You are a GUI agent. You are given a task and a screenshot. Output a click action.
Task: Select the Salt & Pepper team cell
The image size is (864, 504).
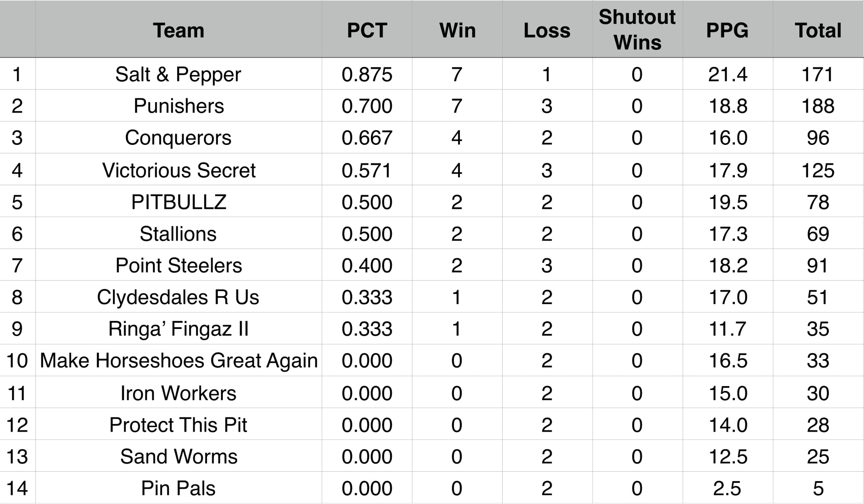[x=178, y=74]
